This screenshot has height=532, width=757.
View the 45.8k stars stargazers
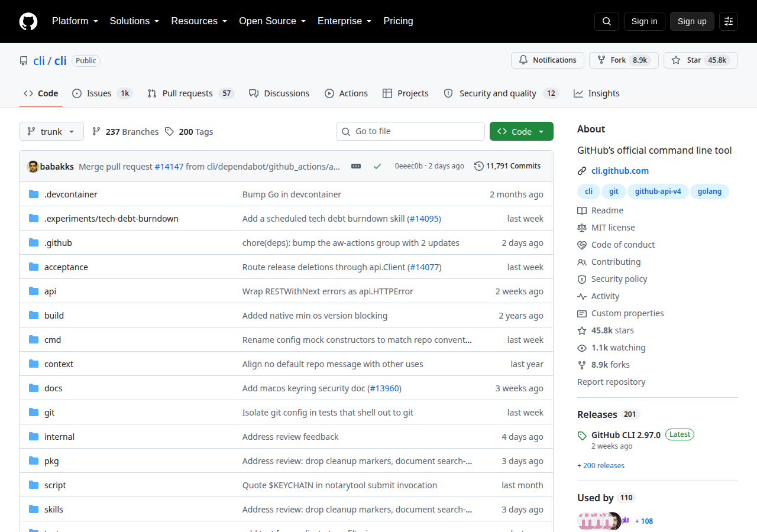pyautogui.click(x=606, y=330)
